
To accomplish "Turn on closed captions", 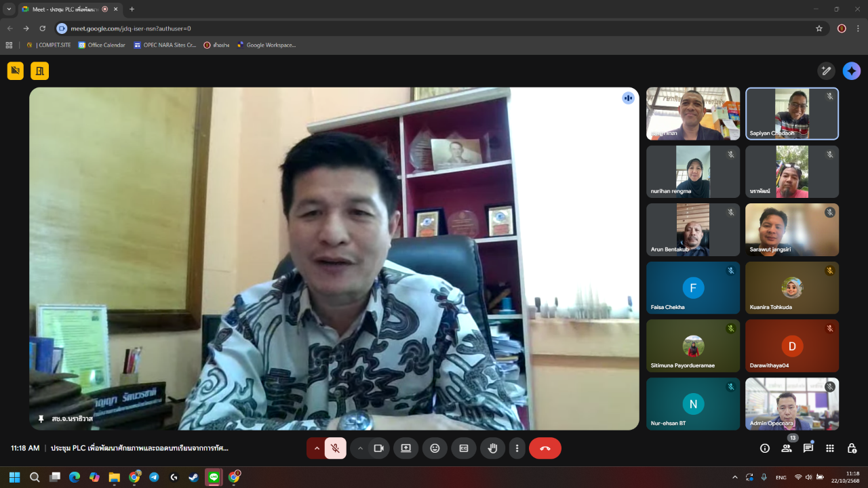I will click(x=464, y=448).
